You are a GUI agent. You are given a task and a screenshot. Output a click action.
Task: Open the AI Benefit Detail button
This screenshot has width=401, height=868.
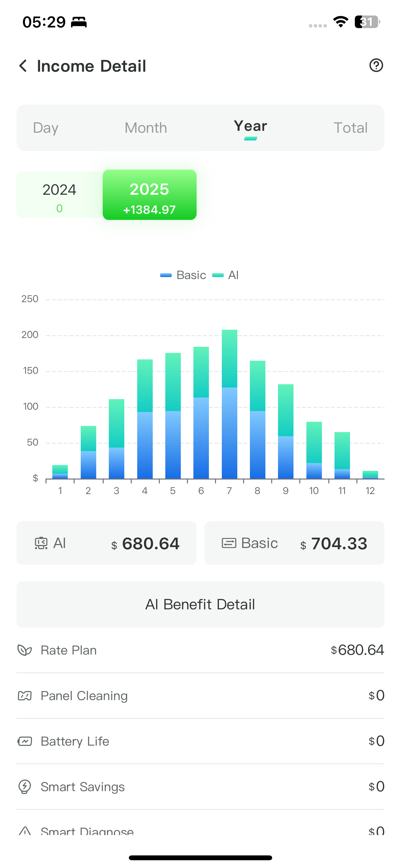click(x=200, y=604)
